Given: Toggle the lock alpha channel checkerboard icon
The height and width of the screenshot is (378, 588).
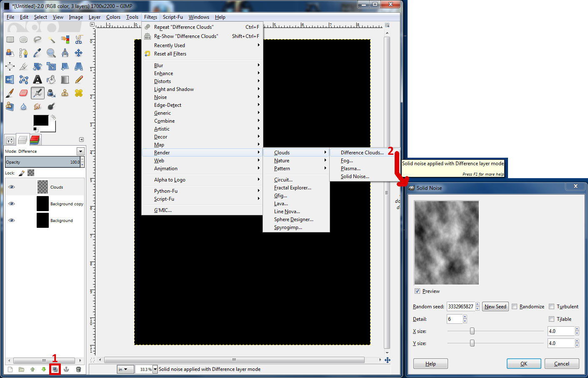Looking at the screenshot, I should (x=31, y=173).
